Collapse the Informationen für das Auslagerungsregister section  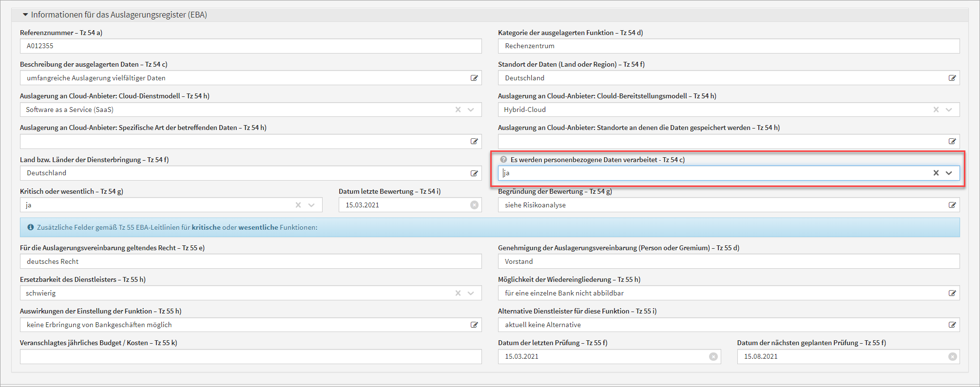[x=25, y=15]
